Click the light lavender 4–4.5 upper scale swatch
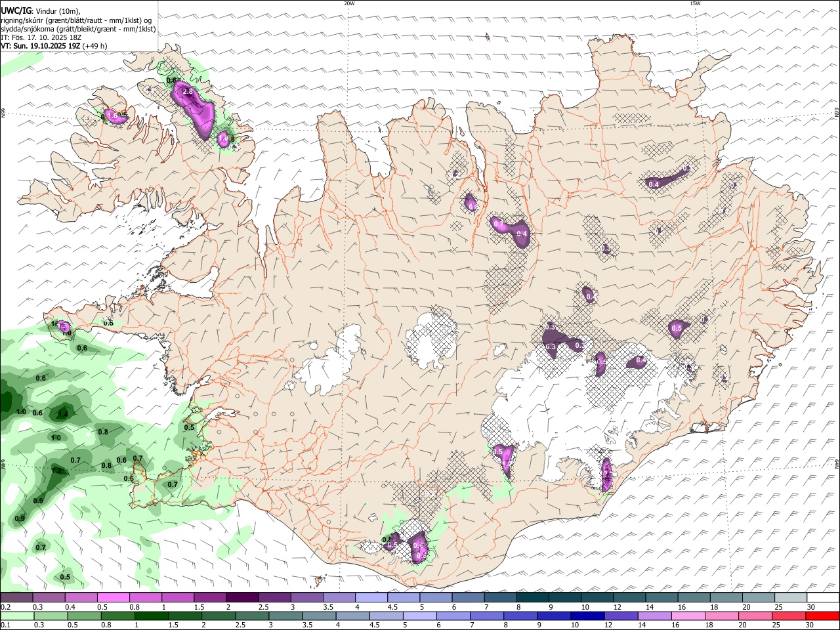 coord(371,597)
